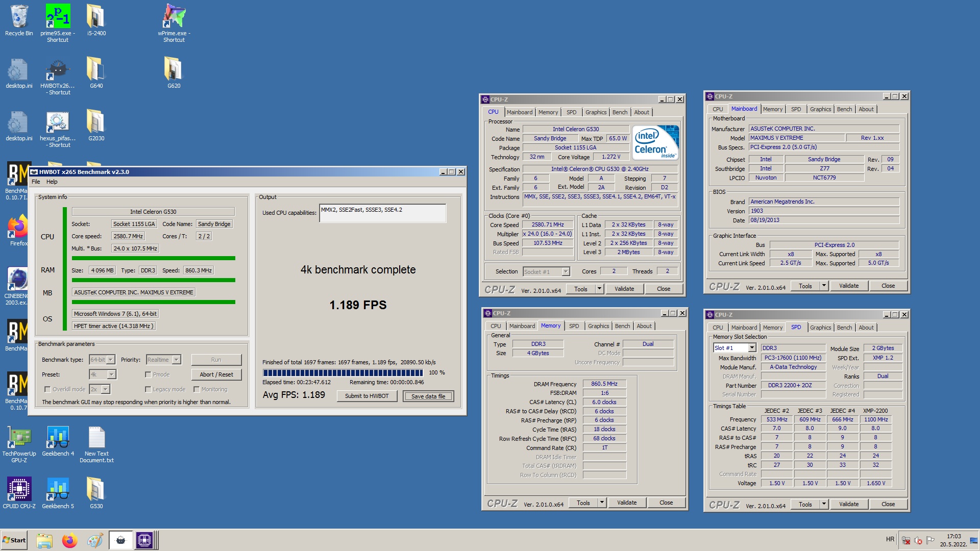Image resolution: width=980 pixels, height=551 pixels.
Task: Click the disabled Run button
Action: (216, 360)
